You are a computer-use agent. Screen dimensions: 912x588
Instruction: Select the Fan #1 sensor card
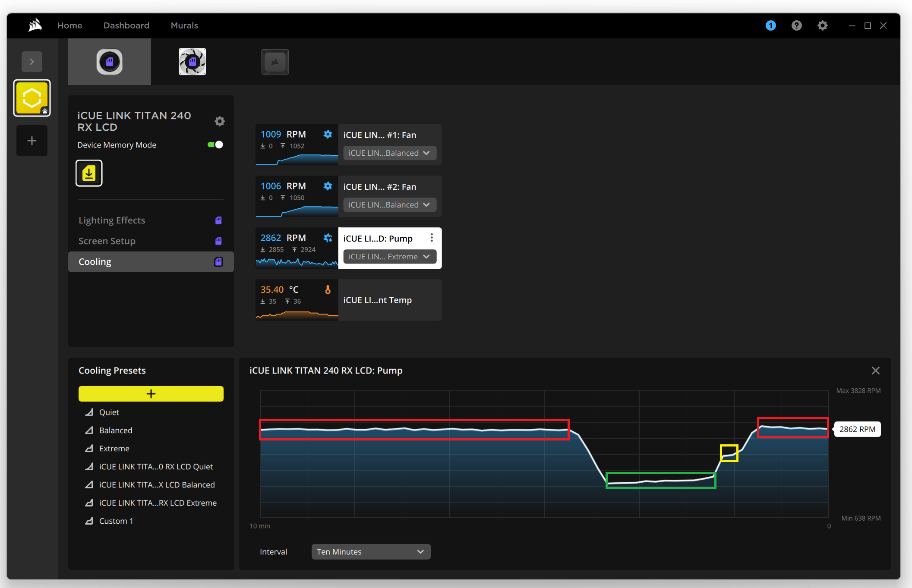(349, 145)
